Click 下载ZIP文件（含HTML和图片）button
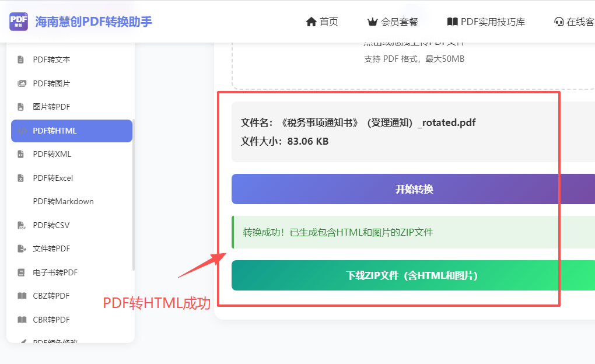This screenshot has width=595, height=364. [413, 275]
